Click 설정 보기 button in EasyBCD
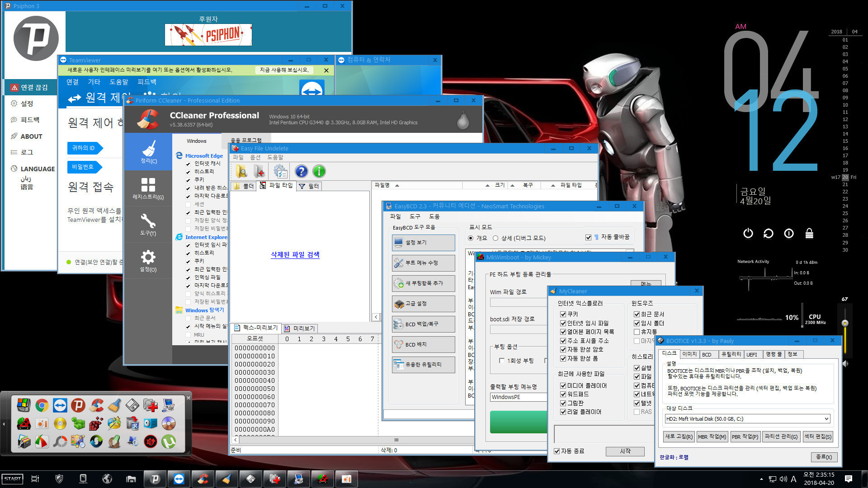This screenshot has height=488, width=868. click(x=423, y=243)
